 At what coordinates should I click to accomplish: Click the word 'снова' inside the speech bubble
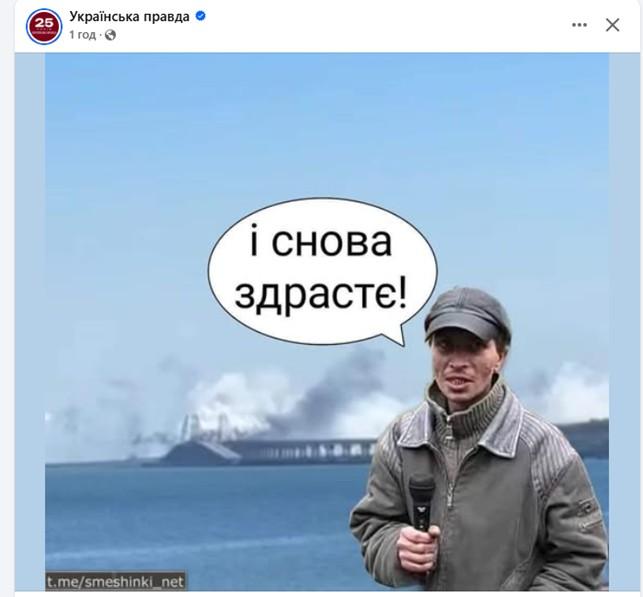coord(332,243)
